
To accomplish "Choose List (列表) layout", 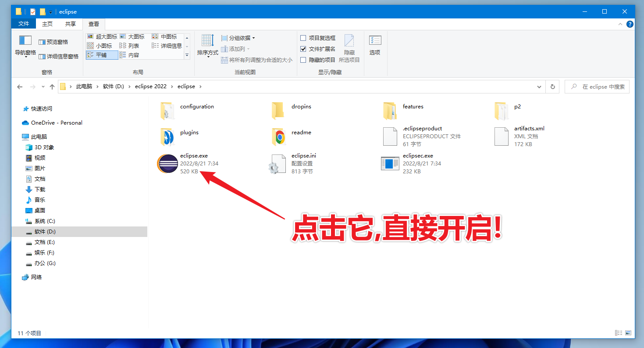I will [x=129, y=46].
